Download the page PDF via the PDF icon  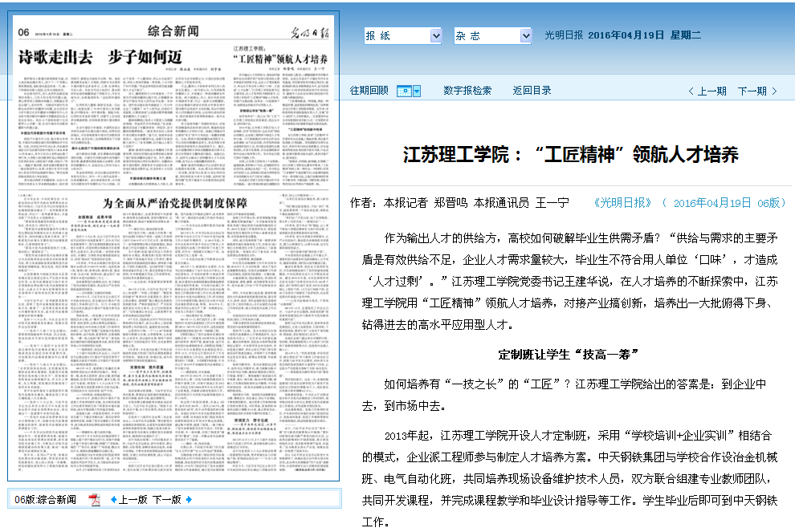[x=94, y=500]
